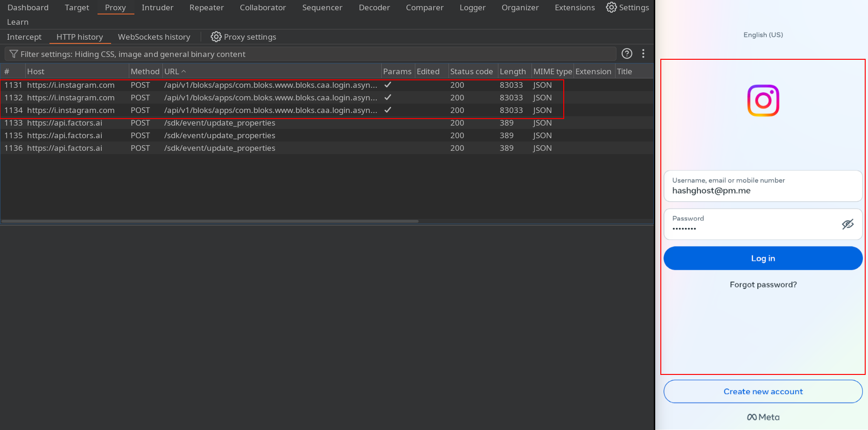Click the username email input field
This screenshot has width=868, height=430.
tap(763, 186)
